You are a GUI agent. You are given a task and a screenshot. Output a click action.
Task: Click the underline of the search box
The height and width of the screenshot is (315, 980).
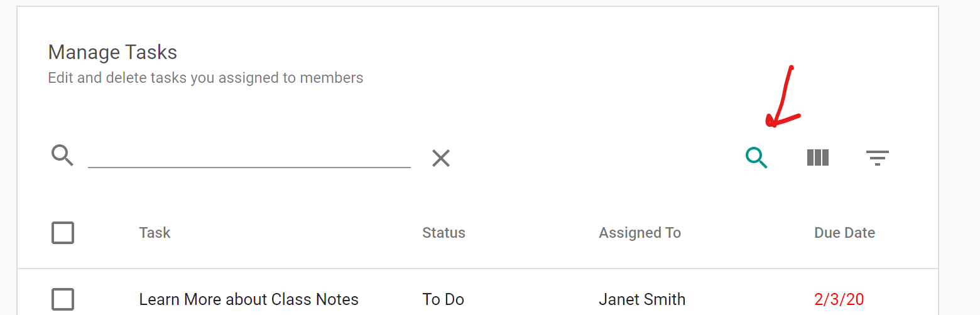249,168
